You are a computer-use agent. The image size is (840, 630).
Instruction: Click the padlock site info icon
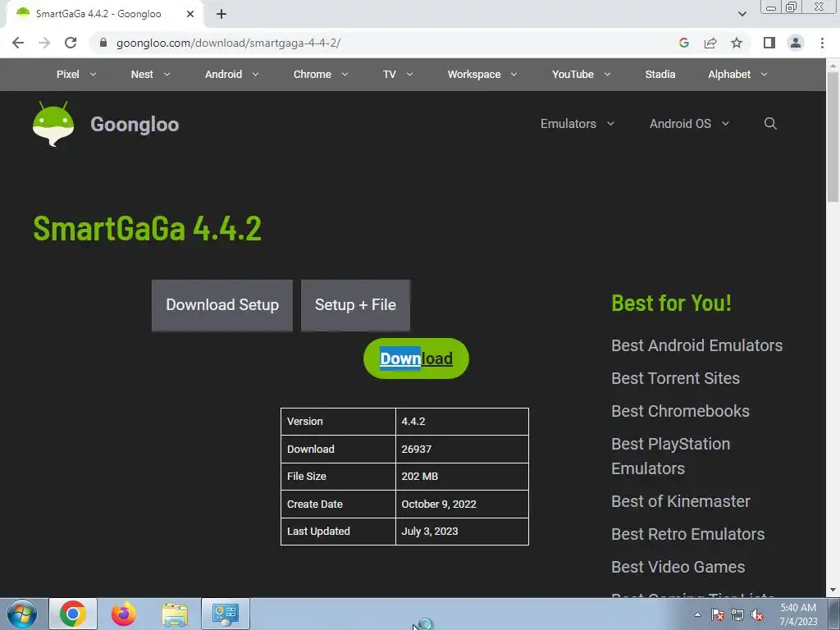pyautogui.click(x=103, y=43)
